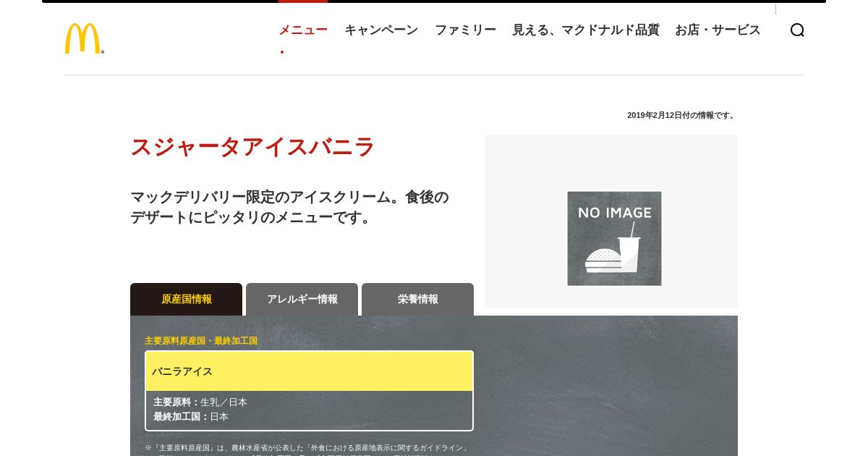Screen dimensions: 868x456
Task: Click the スジャータアイスバニラ product title
Action: [252, 147]
